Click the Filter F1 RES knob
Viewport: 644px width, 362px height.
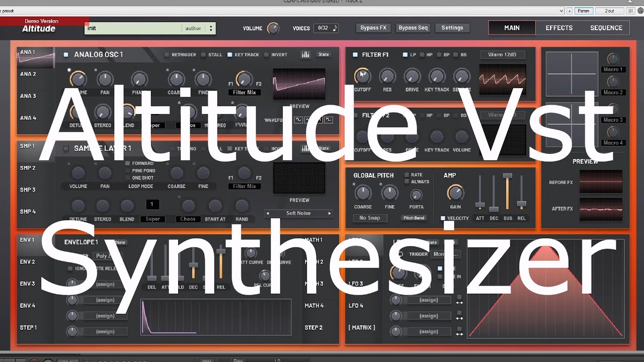tap(387, 76)
